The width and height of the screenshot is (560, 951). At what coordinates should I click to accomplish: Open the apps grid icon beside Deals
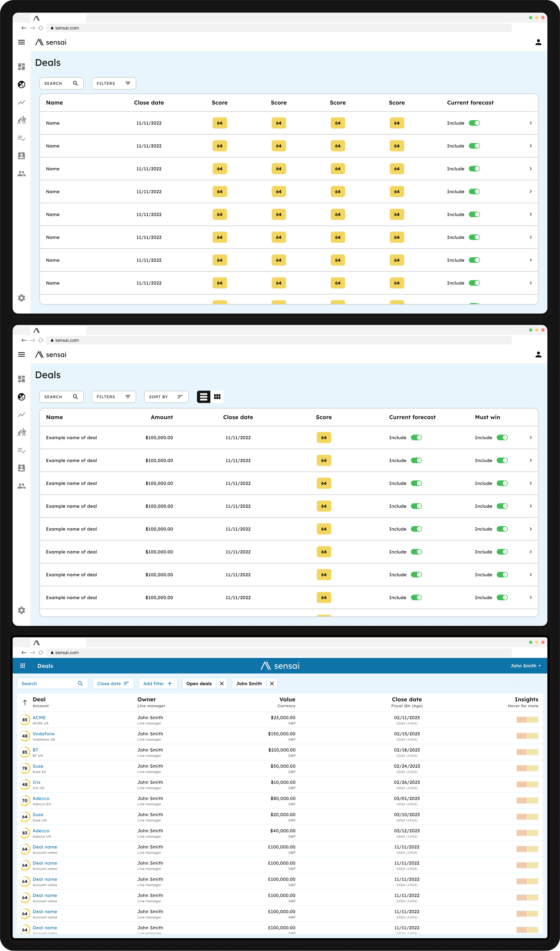point(23,665)
